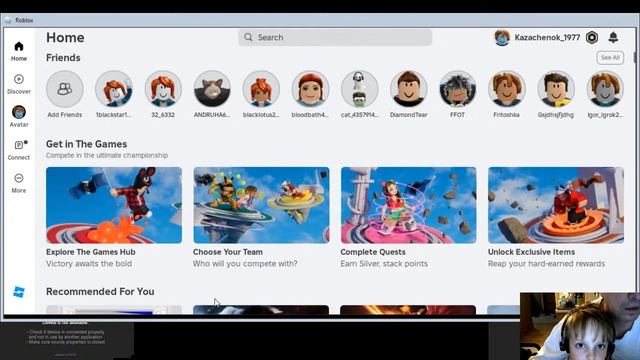Open friend cat_4357914 avatar
This screenshot has width=640, height=360.
point(359,89)
